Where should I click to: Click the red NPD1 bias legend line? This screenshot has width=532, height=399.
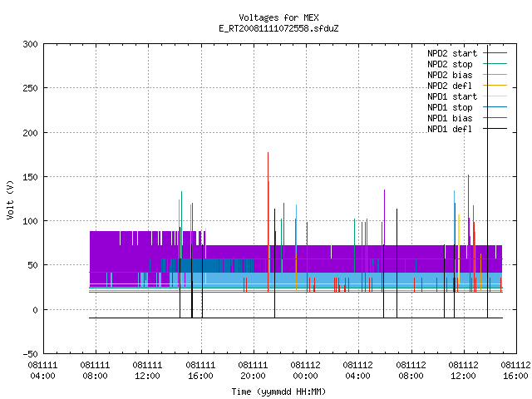coord(495,118)
